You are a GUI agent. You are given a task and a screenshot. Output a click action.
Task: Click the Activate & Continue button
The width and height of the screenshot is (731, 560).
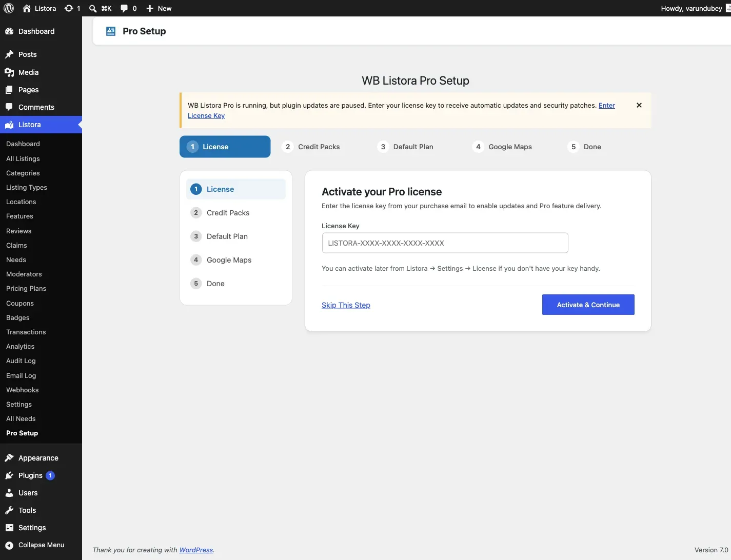(588, 305)
